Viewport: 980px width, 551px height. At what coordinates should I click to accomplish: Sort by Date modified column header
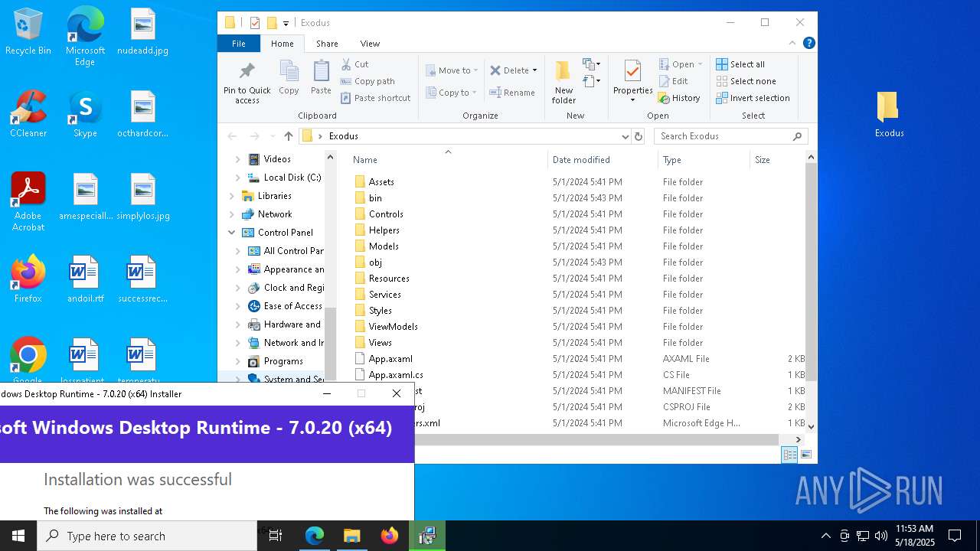pos(603,160)
